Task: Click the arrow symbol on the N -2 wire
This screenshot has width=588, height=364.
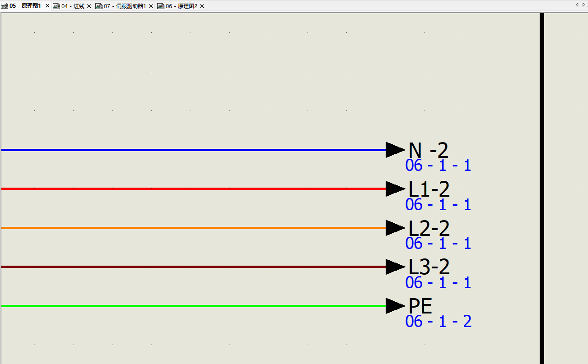Action: [395, 150]
